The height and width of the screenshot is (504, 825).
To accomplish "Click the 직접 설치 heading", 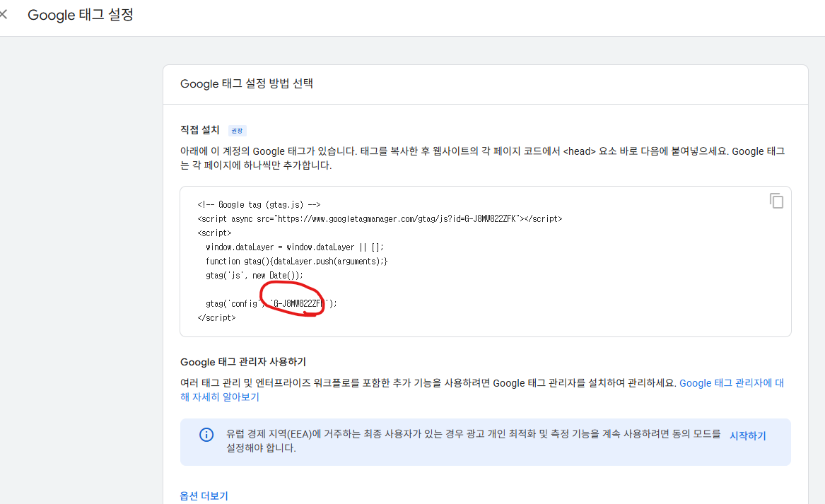I will 199,130.
